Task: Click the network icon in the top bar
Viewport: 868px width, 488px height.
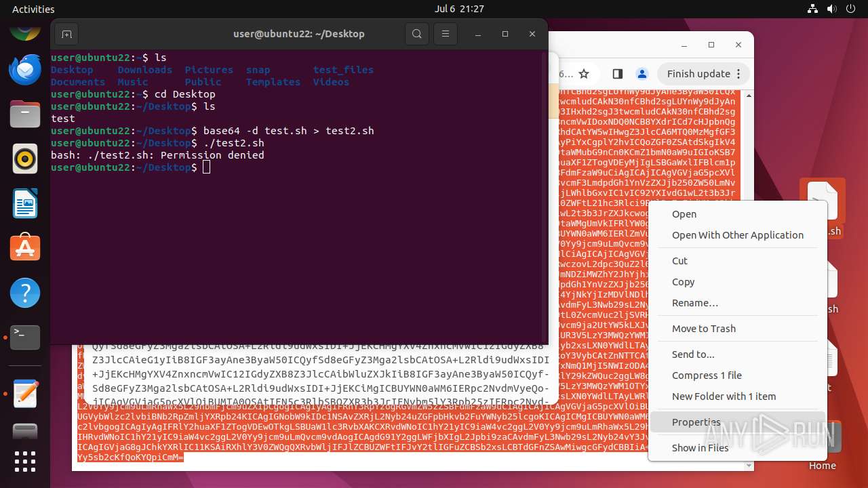Action: (x=813, y=9)
